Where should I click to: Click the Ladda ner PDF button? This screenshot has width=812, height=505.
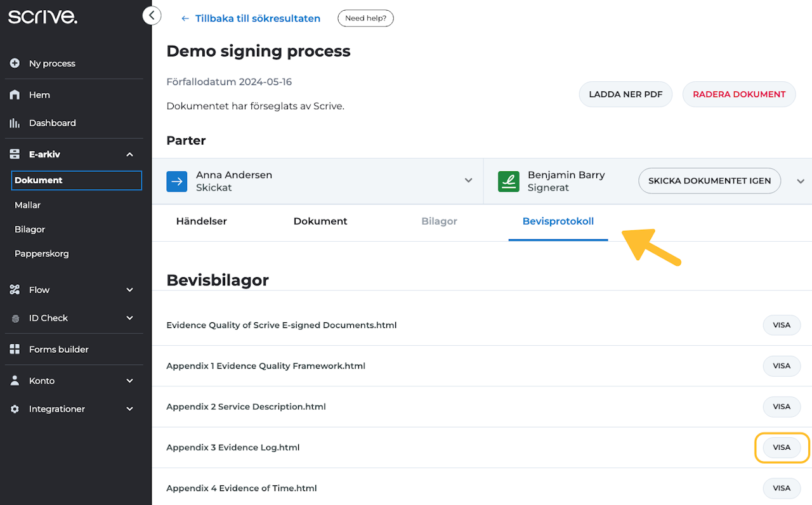pos(625,95)
